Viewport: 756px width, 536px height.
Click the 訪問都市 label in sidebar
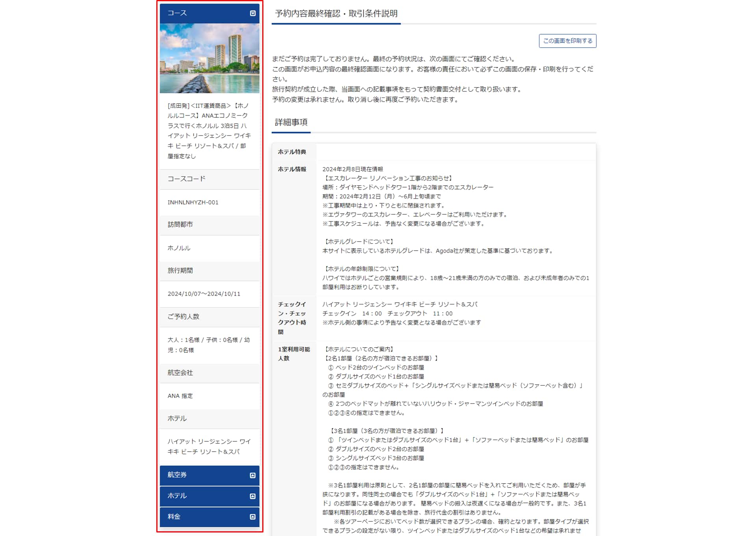(180, 225)
